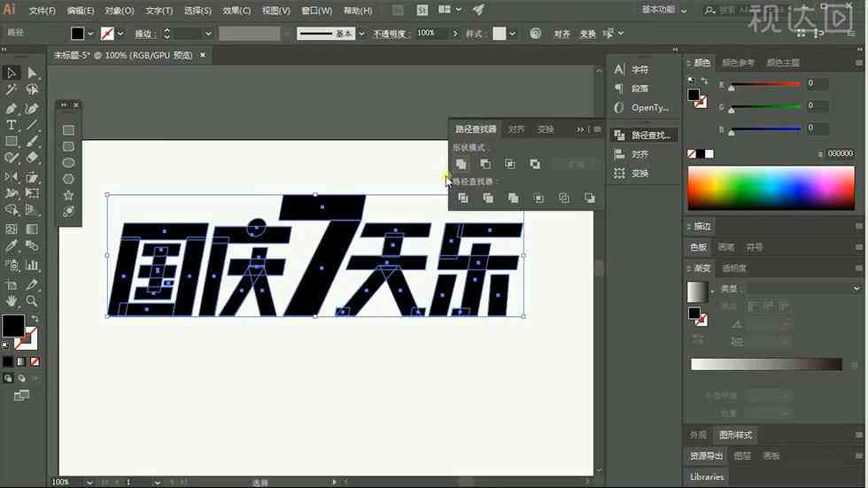Click 变换 button in control bar
Screen dimensions: 868x488
tap(587, 34)
